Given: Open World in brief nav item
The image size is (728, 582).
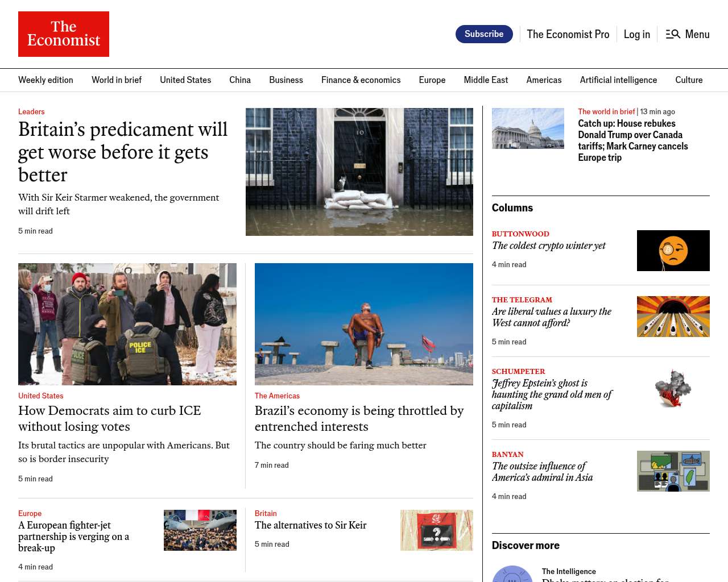Looking at the screenshot, I should click(x=117, y=80).
